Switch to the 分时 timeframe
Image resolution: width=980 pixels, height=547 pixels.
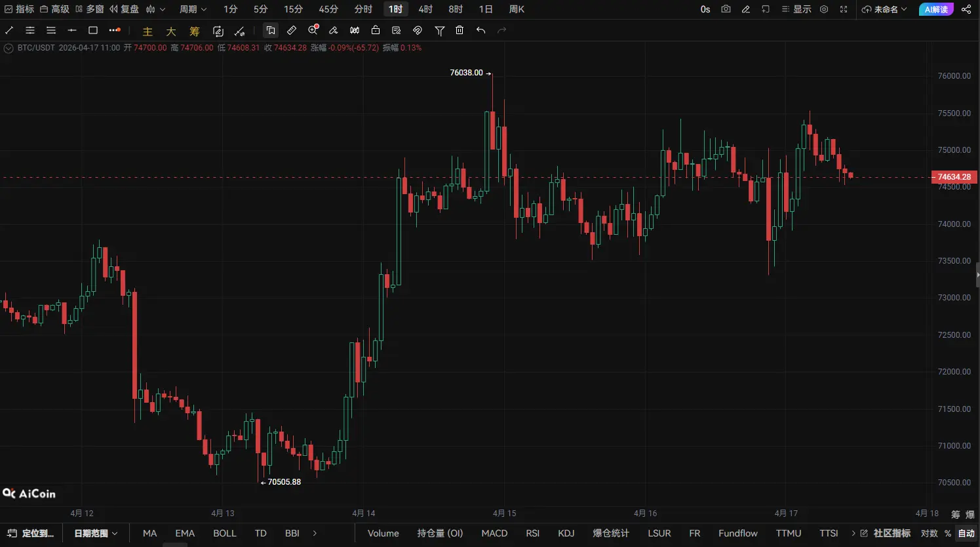(x=363, y=9)
